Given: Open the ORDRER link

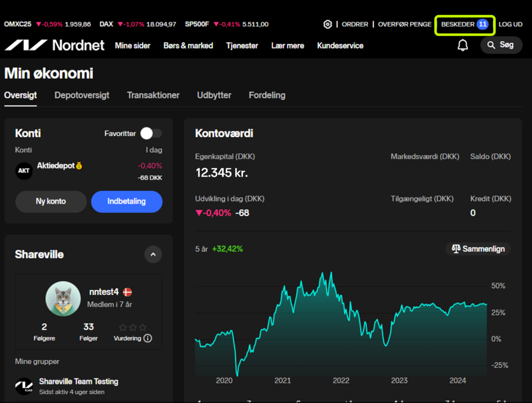Looking at the screenshot, I should point(355,24).
